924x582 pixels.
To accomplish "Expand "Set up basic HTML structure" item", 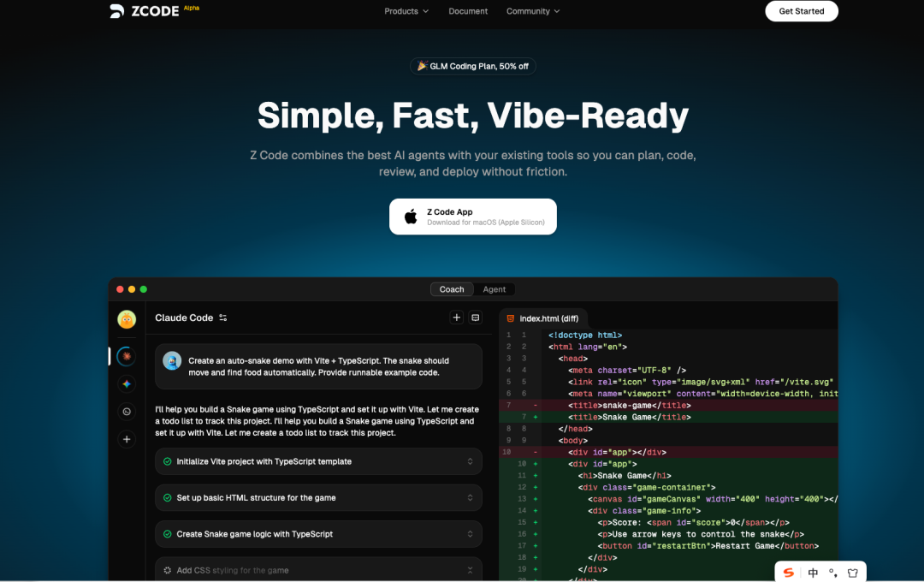I will [470, 497].
